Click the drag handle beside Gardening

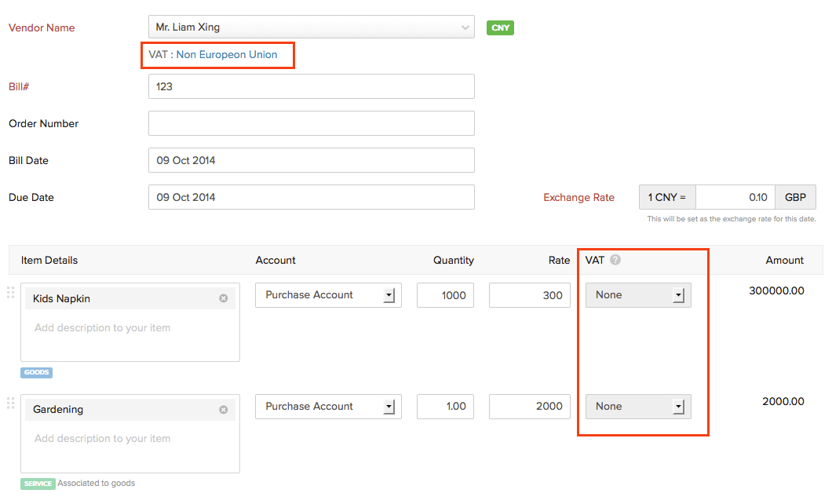tap(10, 404)
